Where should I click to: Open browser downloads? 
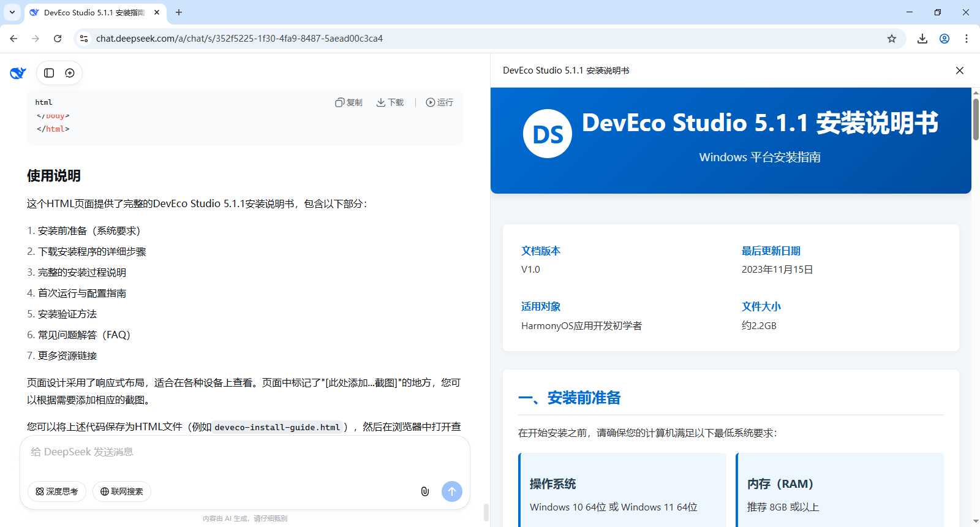[922, 39]
